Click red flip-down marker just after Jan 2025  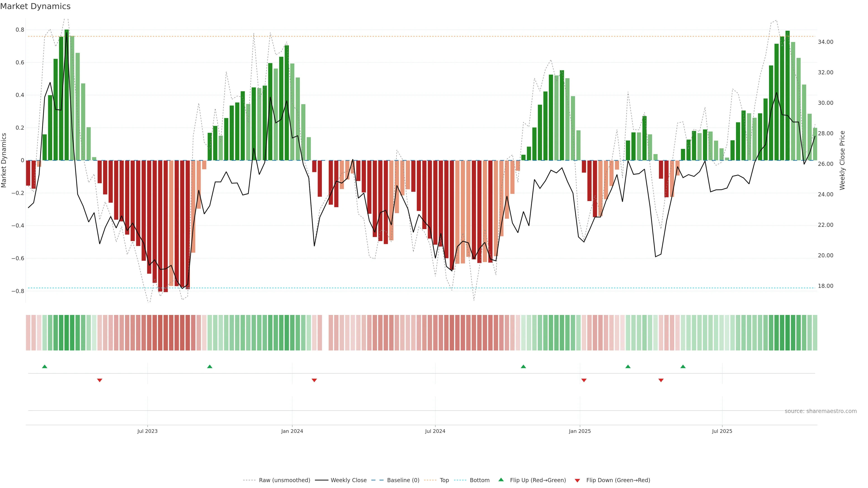coord(584,380)
